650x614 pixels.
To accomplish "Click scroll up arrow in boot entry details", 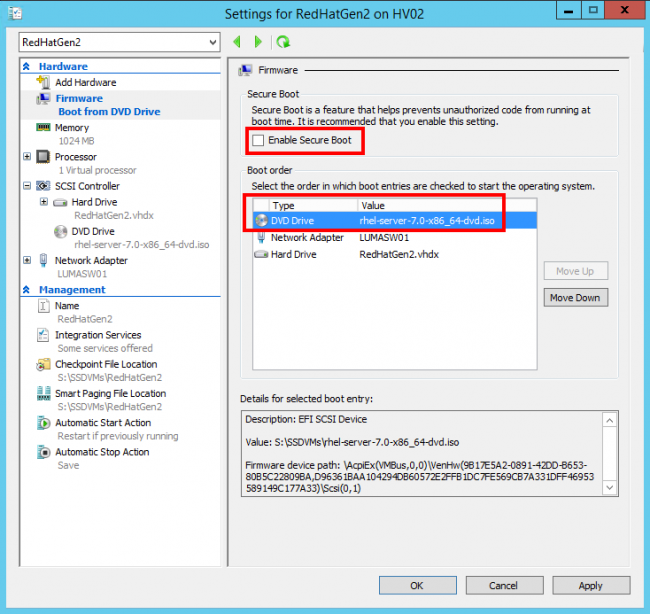I will (610, 420).
